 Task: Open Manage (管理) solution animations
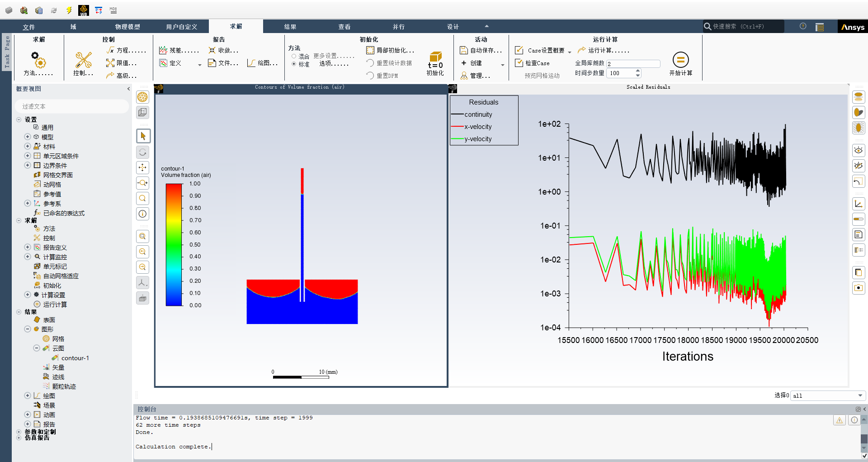[x=475, y=76]
